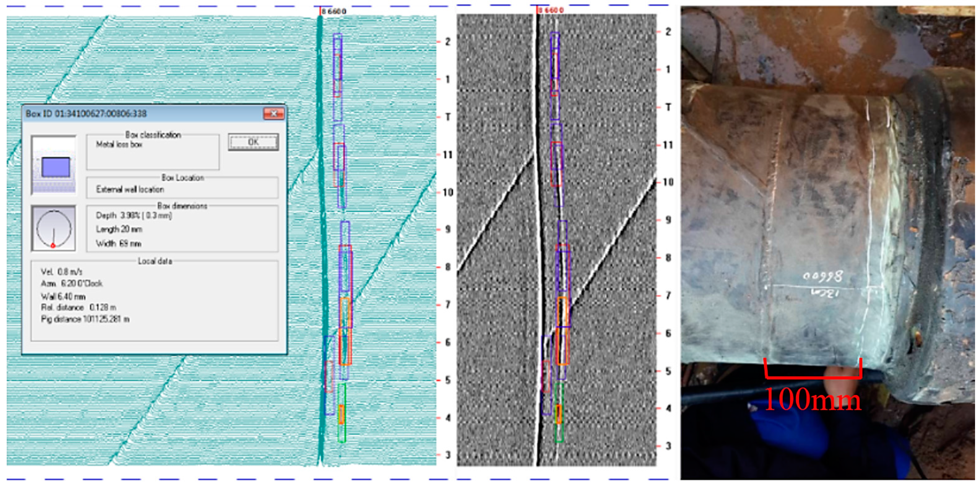Click the Metal loss box classification text
The width and height of the screenshot is (980, 485).
pyautogui.click(x=119, y=145)
